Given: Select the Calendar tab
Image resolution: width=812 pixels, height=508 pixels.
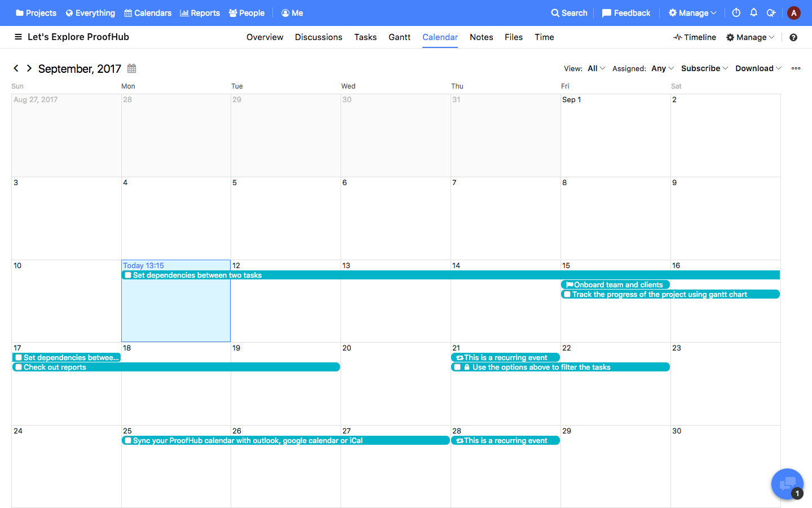Looking at the screenshot, I should click(440, 37).
